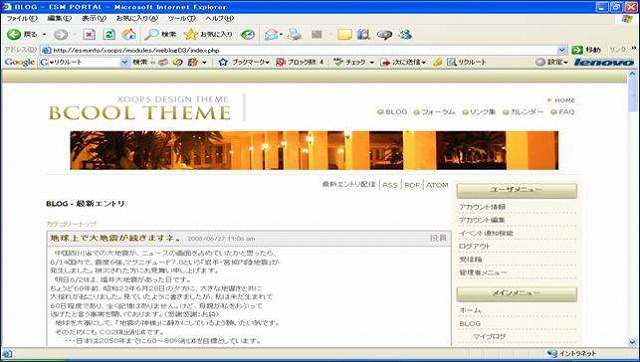
Task: Click the Mail envelope icon
Action: coord(271,35)
